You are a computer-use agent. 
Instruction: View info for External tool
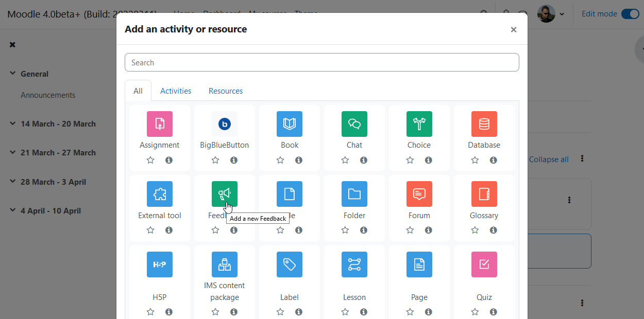[169, 230]
